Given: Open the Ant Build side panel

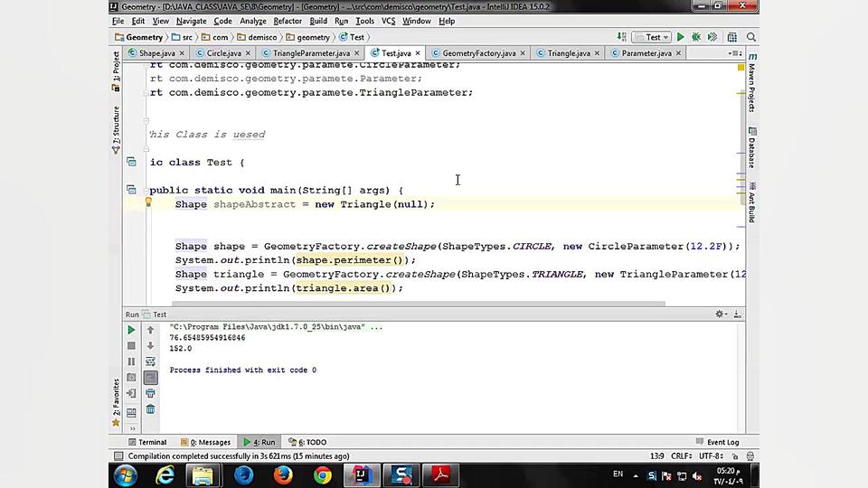Looking at the screenshot, I should (x=752, y=203).
